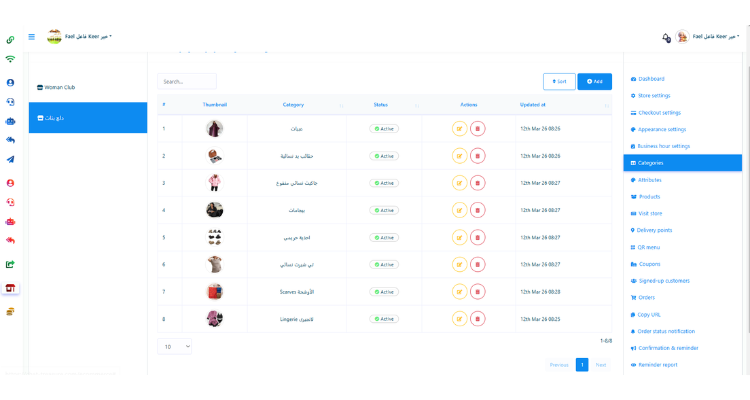Click the paper plane icon in left sidebar
This screenshot has width=750, height=400.
[10, 159]
